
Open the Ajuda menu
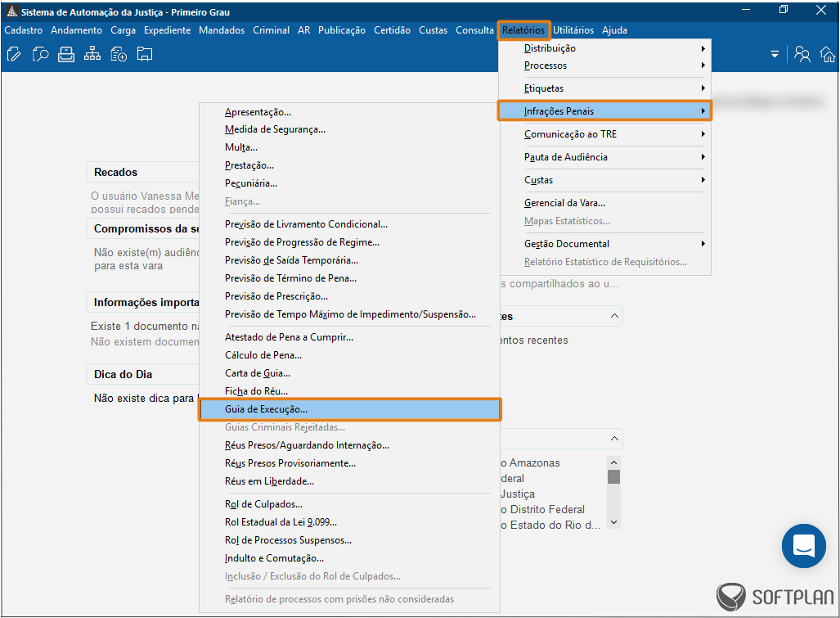[614, 30]
